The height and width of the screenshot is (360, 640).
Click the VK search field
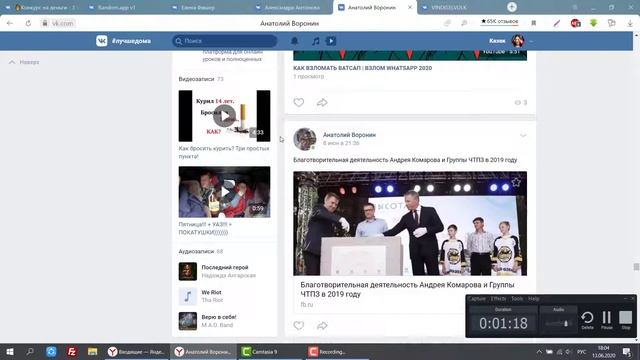[224, 41]
